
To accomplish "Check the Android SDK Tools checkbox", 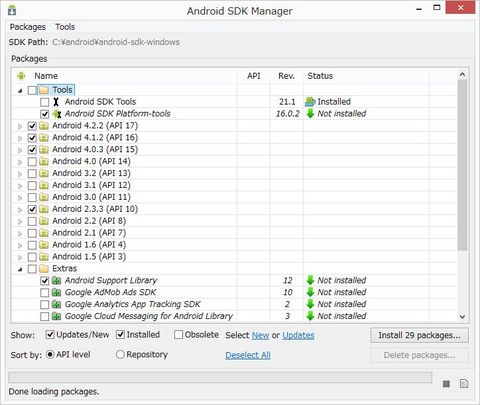I will click(44, 102).
